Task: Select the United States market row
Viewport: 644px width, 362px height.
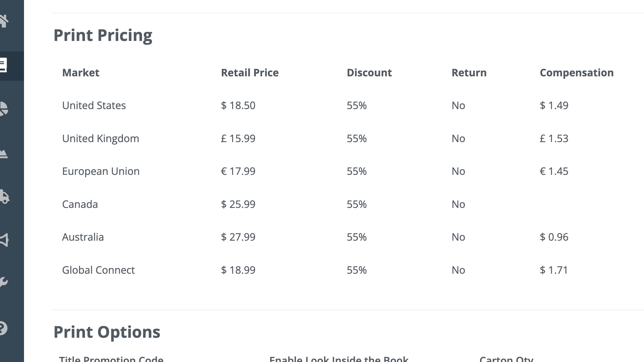Action: 348,105
